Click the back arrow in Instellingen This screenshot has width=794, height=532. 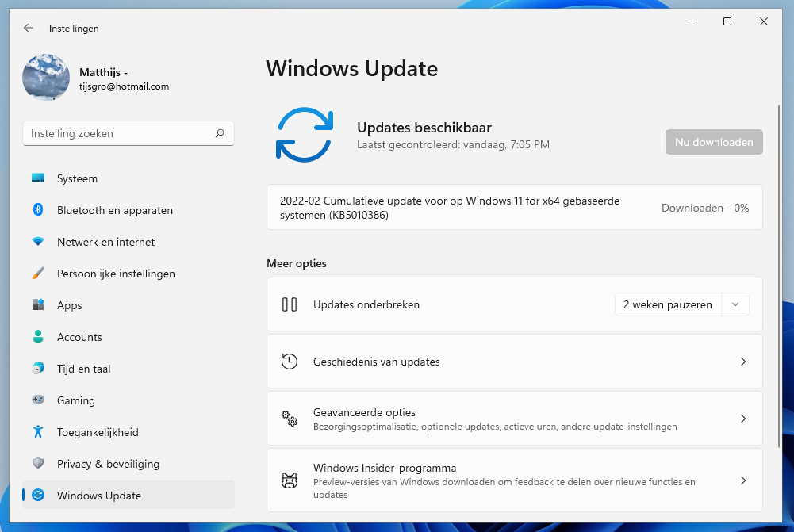29,28
